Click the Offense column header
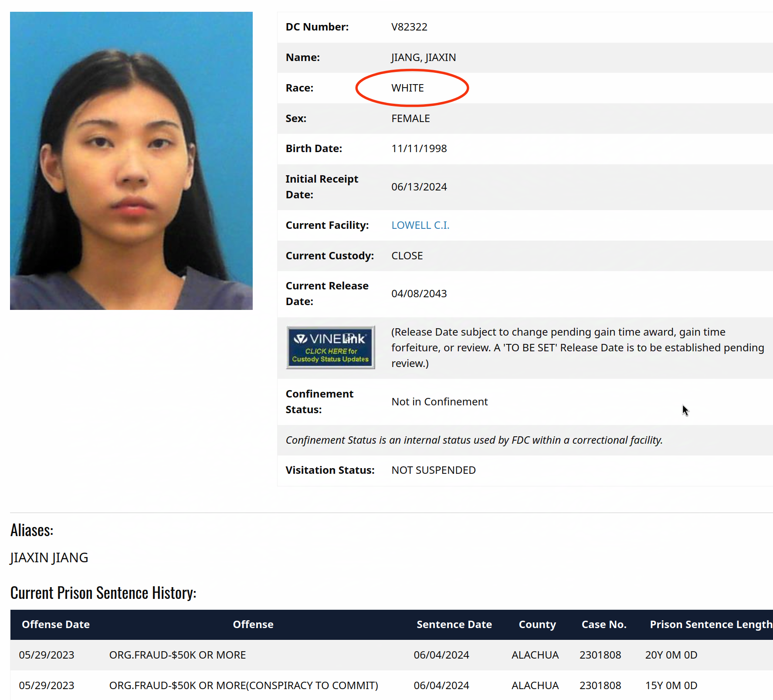The width and height of the screenshot is (773, 700). (253, 625)
